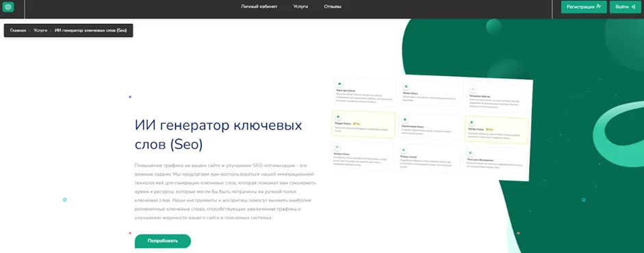Click the Войти login button

pyautogui.click(x=625, y=7)
